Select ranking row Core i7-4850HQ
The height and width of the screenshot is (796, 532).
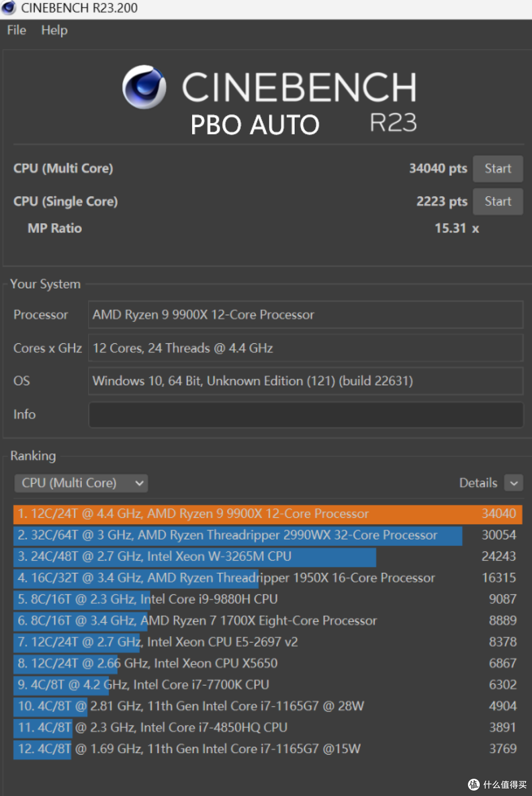(267, 727)
